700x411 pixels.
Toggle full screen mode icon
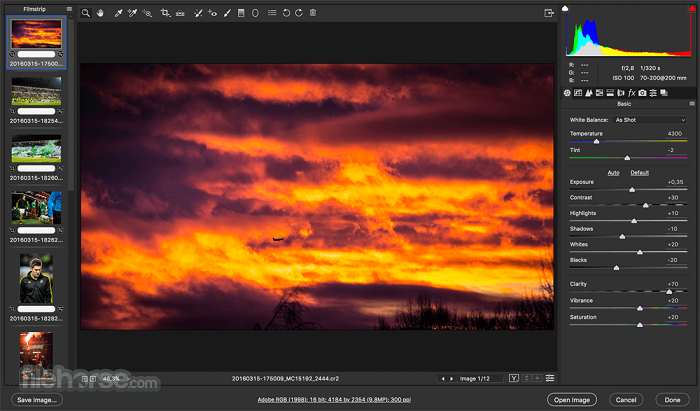[x=549, y=13]
